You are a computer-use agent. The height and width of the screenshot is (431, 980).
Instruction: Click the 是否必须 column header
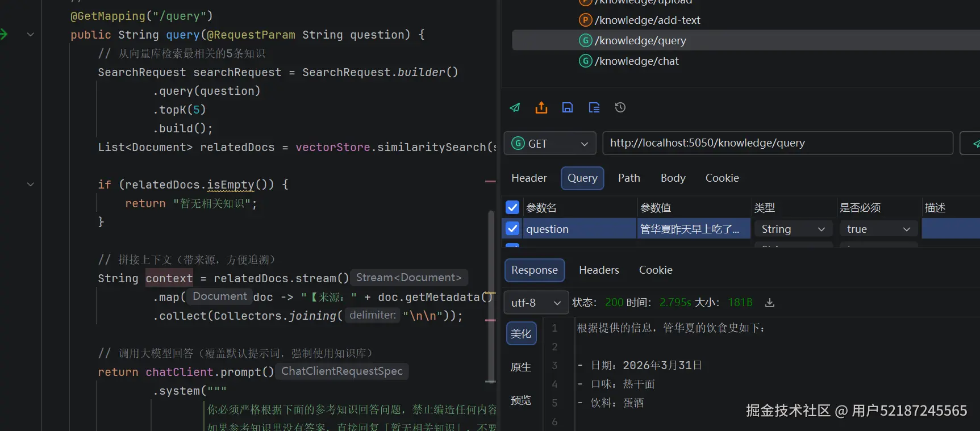pos(860,208)
